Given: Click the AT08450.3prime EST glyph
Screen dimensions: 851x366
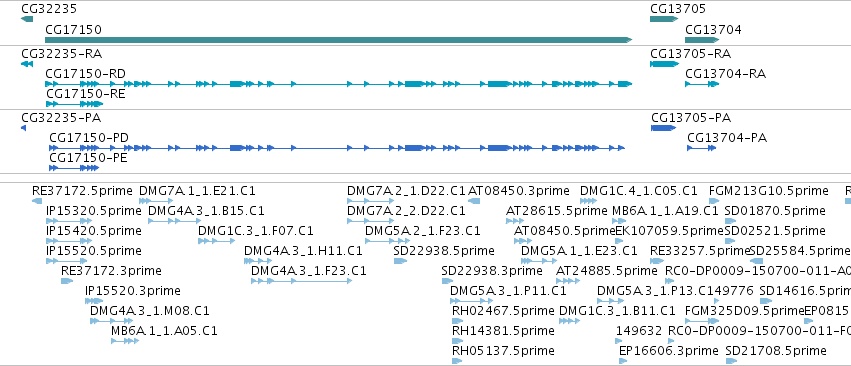Looking at the screenshot, I should 474,201.
